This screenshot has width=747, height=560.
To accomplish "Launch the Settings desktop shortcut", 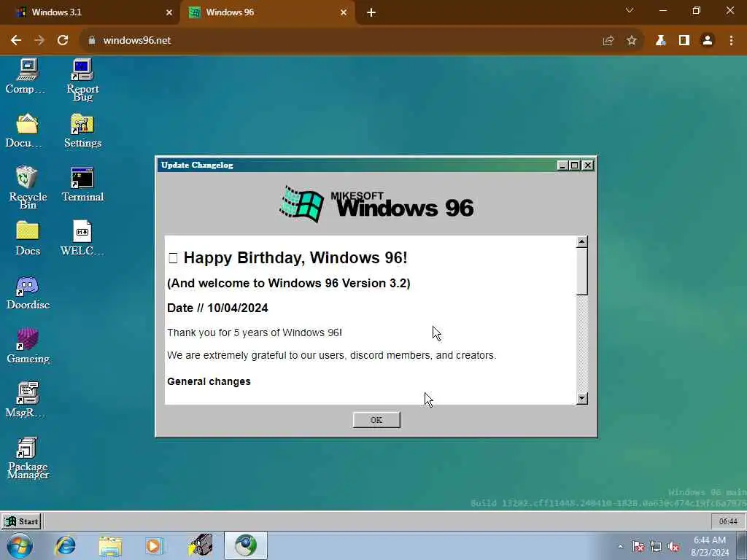I will (x=82, y=131).
